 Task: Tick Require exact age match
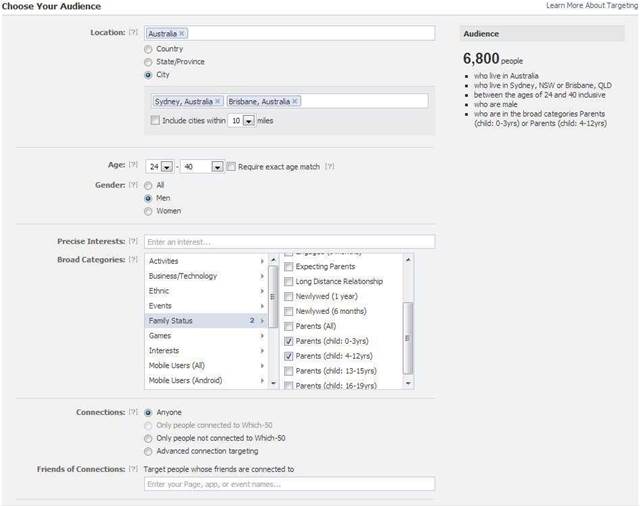(x=231, y=166)
